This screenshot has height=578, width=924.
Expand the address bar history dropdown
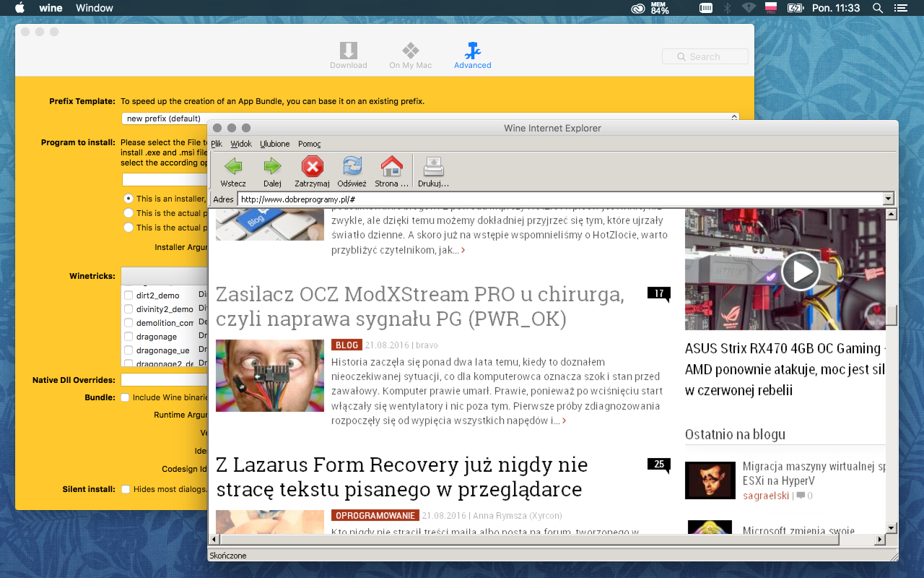[888, 199]
